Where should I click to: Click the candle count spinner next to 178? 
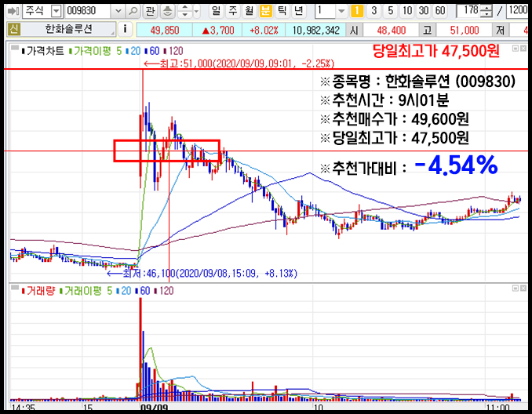486,11
